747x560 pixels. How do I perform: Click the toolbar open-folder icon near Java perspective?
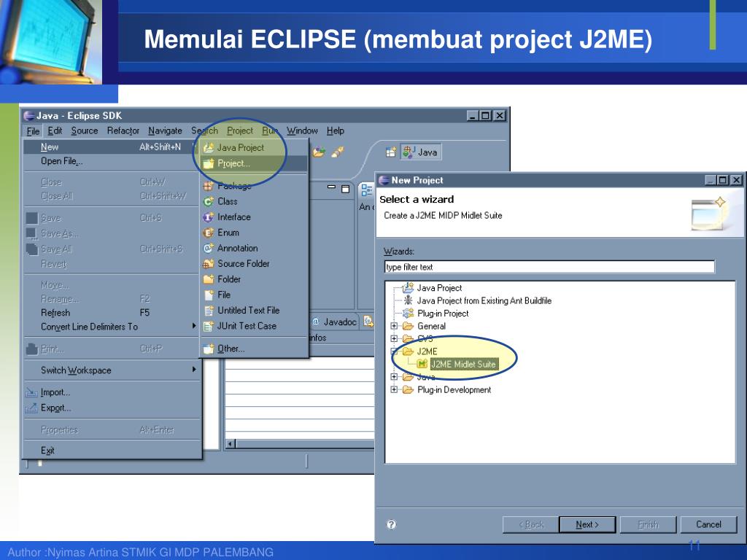(319, 152)
